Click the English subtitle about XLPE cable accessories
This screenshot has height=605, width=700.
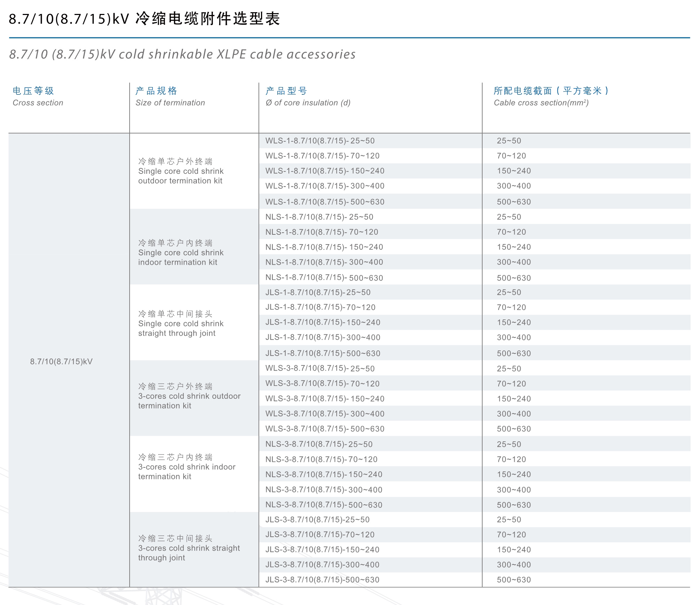[x=182, y=54]
